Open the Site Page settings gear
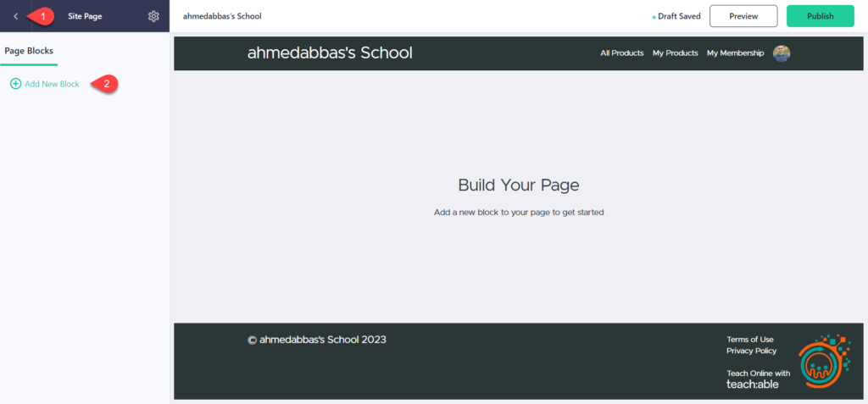This screenshot has height=404, width=868. coord(153,16)
